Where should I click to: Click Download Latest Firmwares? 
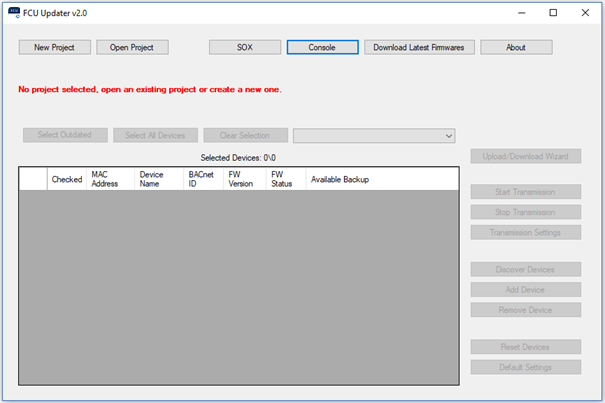pos(419,47)
